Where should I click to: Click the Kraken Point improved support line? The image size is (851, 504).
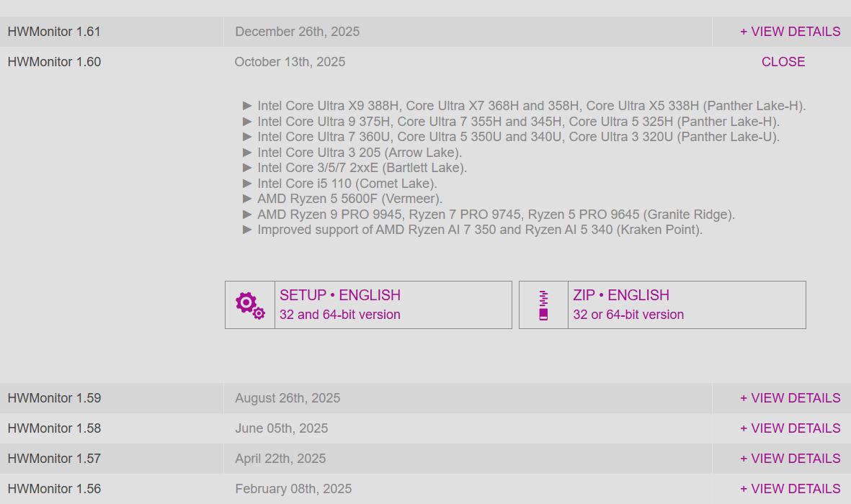coord(479,230)
